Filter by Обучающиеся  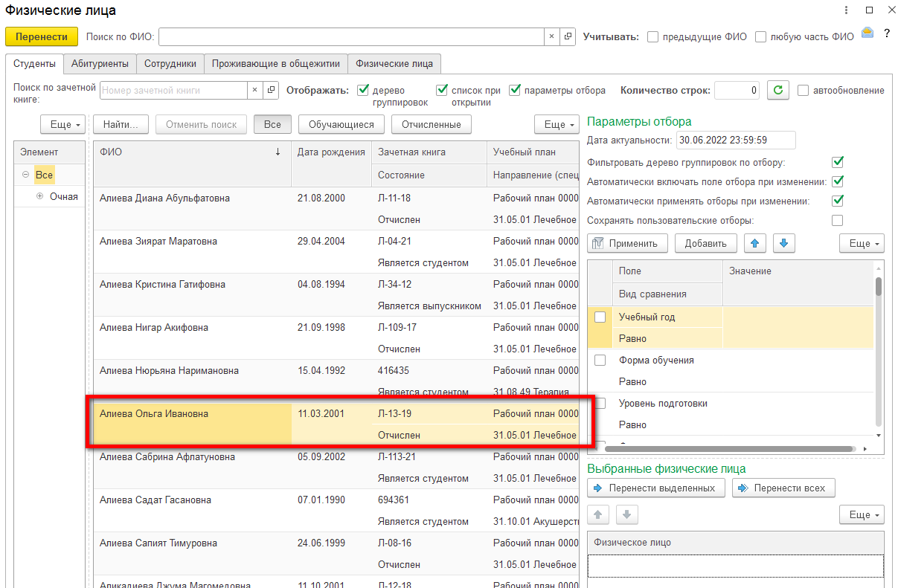click(x=341, y=124)
